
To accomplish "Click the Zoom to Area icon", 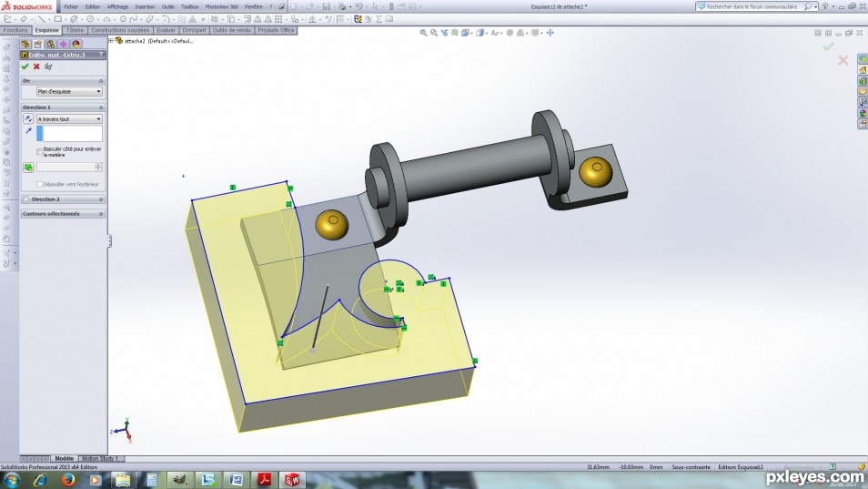I will (x=434, y=33).
